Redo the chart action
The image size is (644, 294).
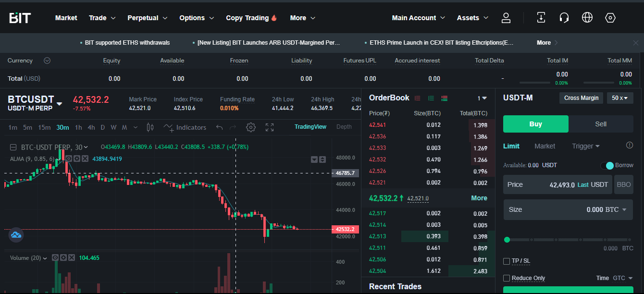[x=233, y=127]
